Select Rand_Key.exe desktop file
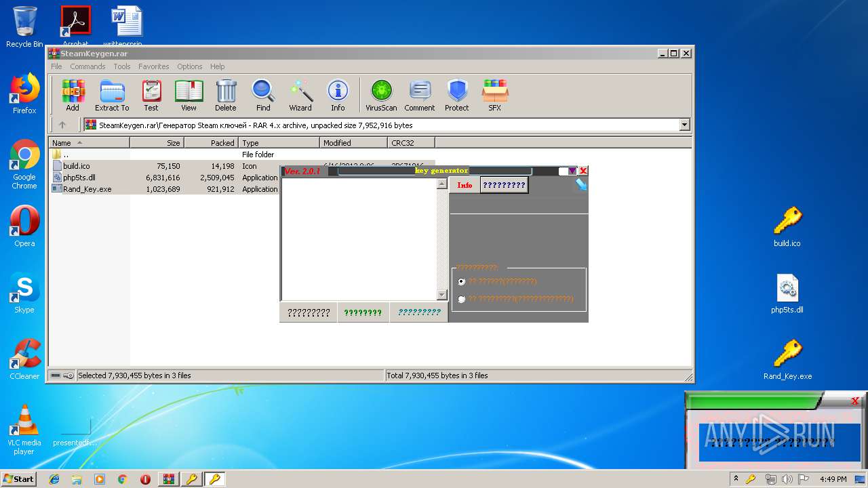The height and width of the screenshot is (488, 868). [787, 360]
